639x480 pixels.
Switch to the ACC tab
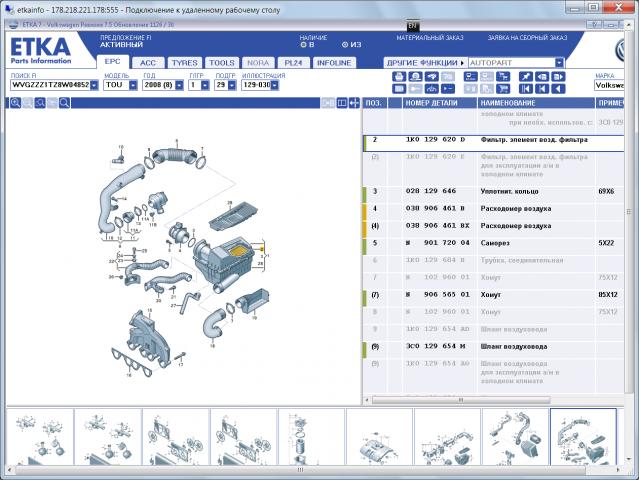pyautogui.click(x=148, y=63)
